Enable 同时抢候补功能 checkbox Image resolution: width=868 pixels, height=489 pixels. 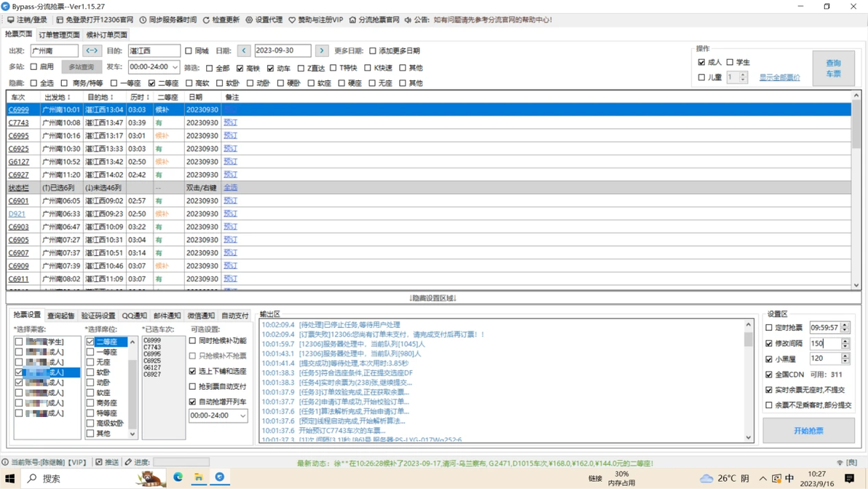(x=193, y=340)
